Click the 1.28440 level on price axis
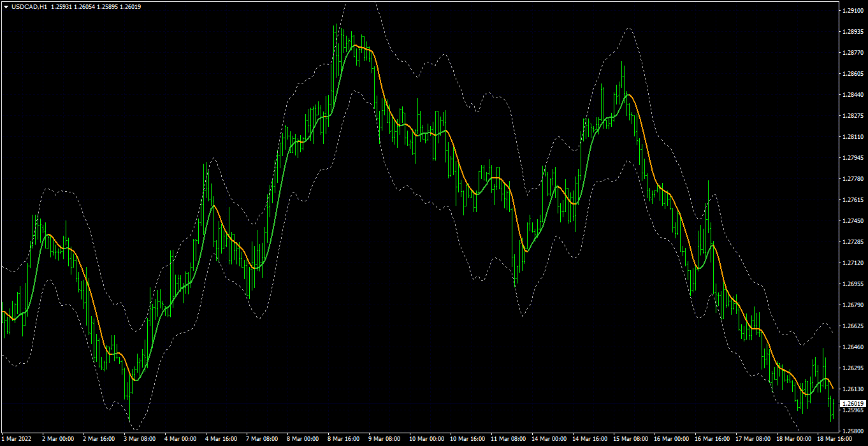This screenshot has width=868, height=446. pyautogui.click(x=853, y=95)
